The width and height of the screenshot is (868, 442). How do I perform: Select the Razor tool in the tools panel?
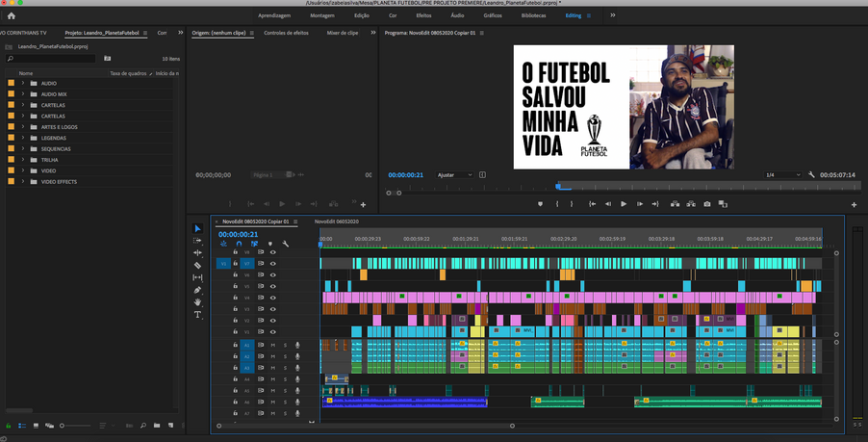198,265
